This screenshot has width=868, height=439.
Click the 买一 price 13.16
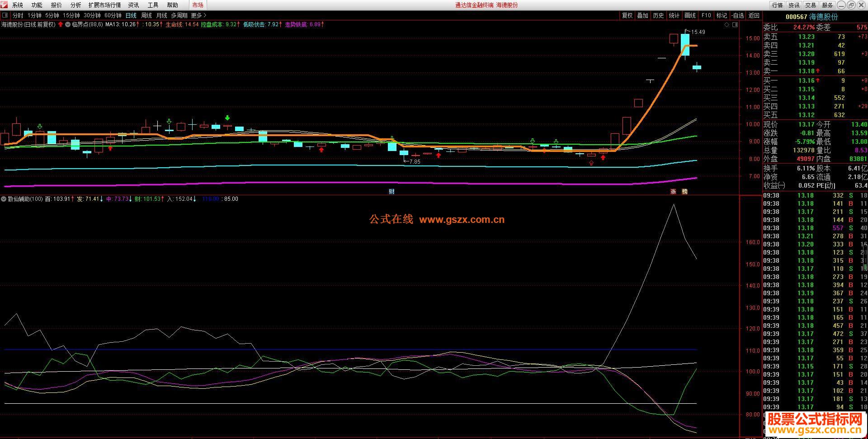[x=806, y=80]
